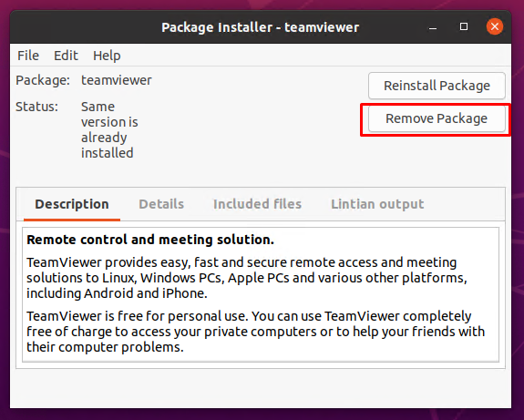
Task: Show the Included files tab
Action: [257, 204]
